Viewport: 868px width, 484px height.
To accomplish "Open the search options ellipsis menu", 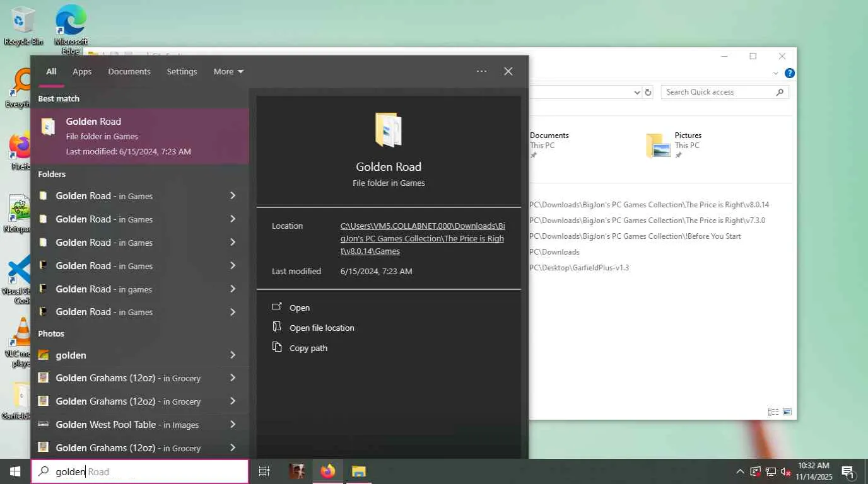I will click(x=481, y=71).
